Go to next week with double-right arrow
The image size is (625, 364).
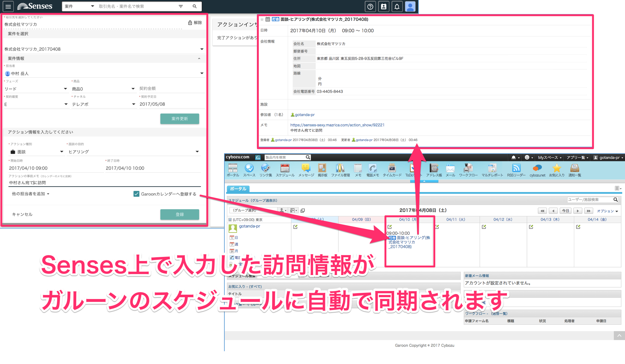pos(588,211)
